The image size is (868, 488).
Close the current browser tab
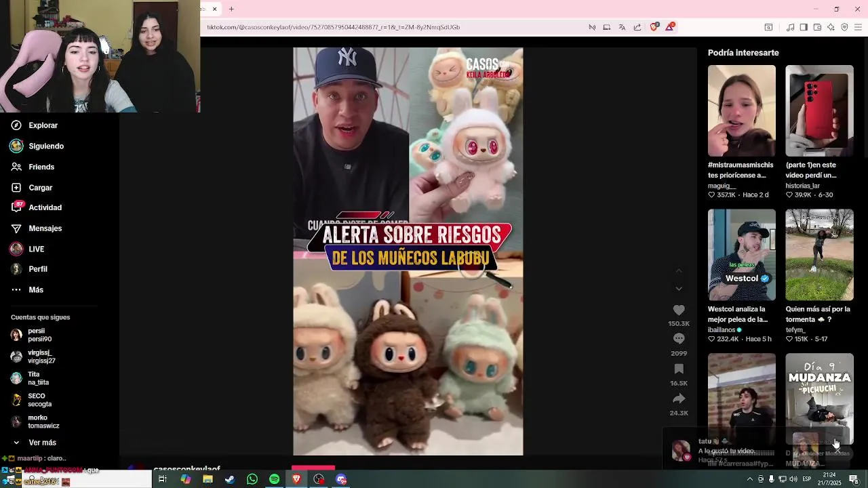pyautogui.click(x=214, y=9)
